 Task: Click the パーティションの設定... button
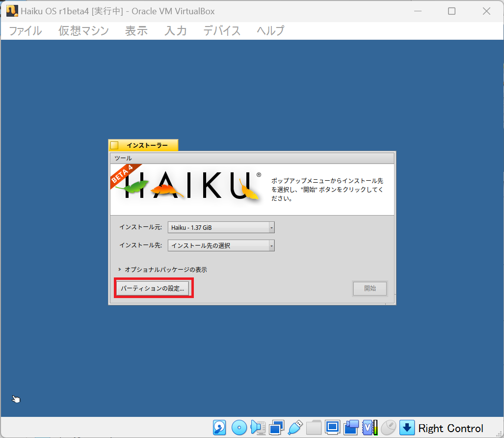click(x=152, y=288)
